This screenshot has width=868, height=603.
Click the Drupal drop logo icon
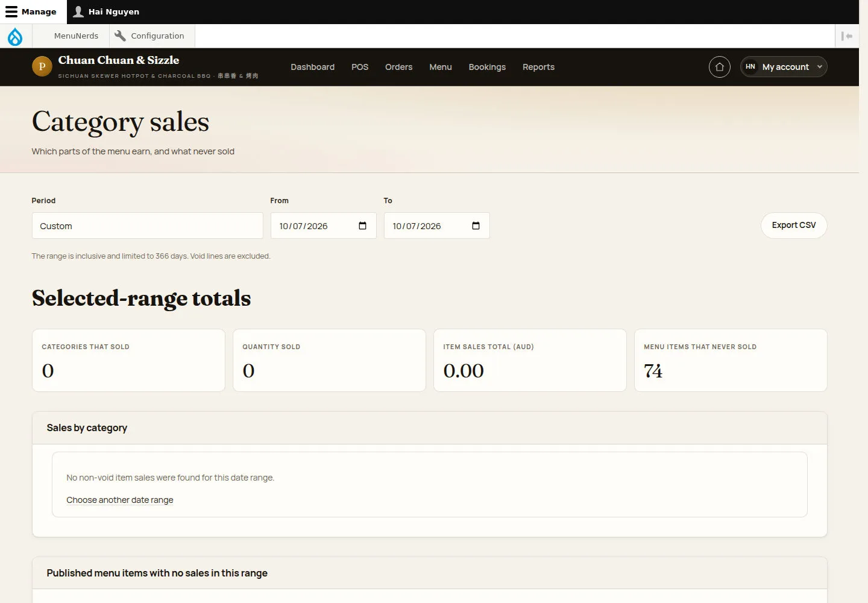coord(15,36)
